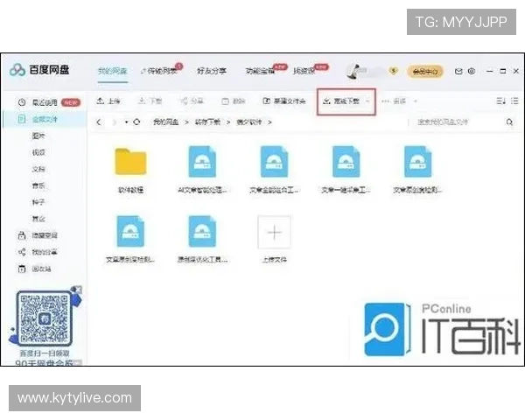Select 全部文件 in the sidebar
Viewport: 525px width, 420px height.
45,119
